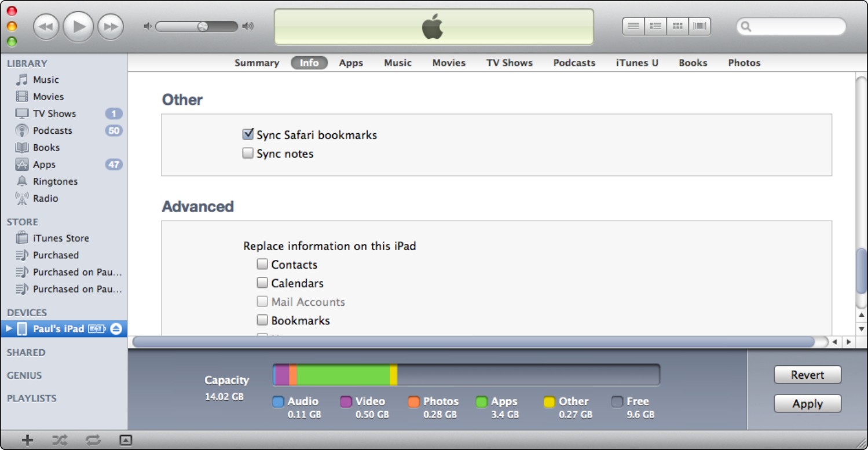Open the Music tab
This screenshot has width=868, height=450.
398,63
